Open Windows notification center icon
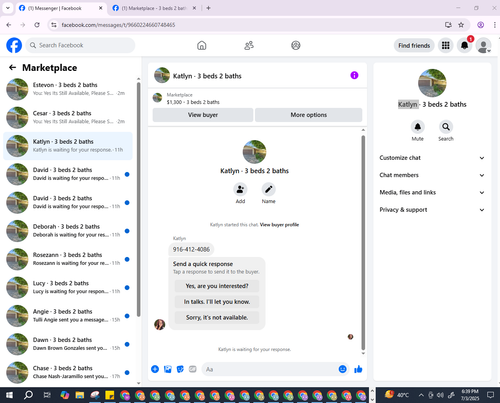The image size is (500, 403). pyautogui.click(x=490, y=395)
